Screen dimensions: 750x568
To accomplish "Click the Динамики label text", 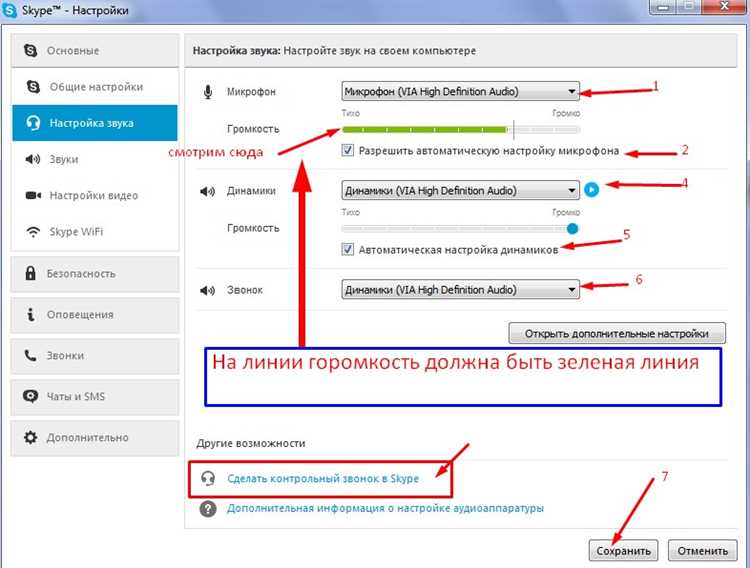I will (251, 191).
